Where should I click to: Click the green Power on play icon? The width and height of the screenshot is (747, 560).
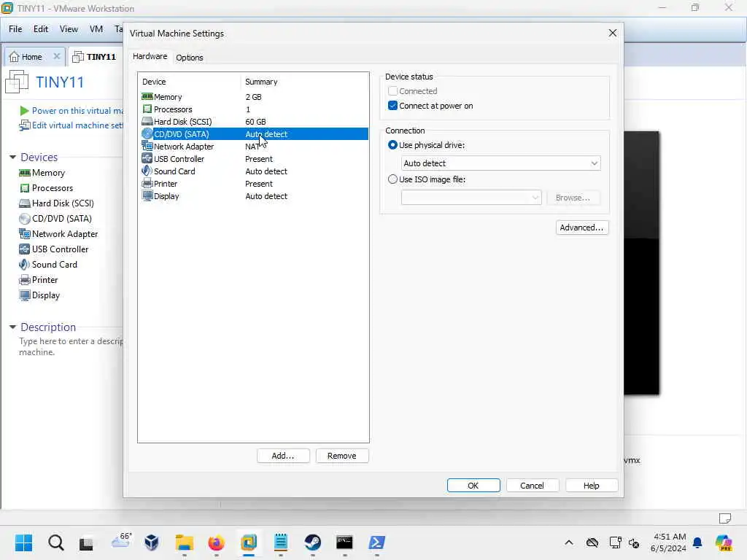pos(24,111)
